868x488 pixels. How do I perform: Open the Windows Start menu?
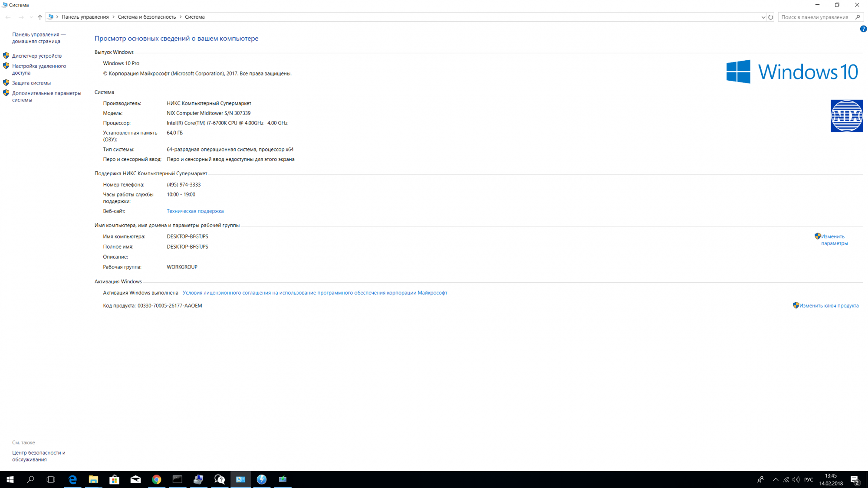point(10,479)
